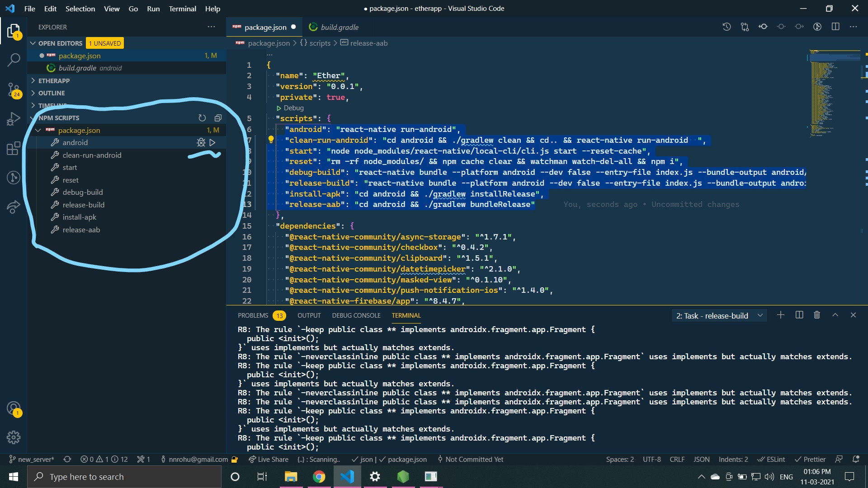
Task: Open the timeline history icon in the editor toolbar
Action: click(726, 27)
